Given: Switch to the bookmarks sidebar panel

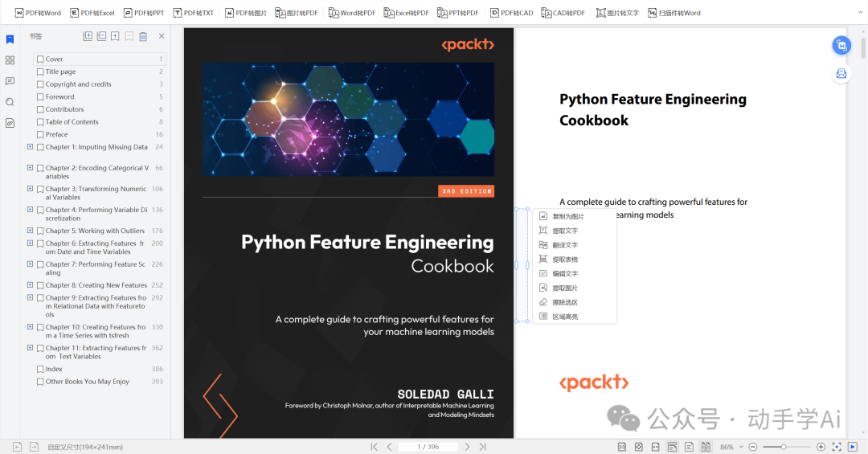Looking at the screenshot, I should tap(10, 39).
